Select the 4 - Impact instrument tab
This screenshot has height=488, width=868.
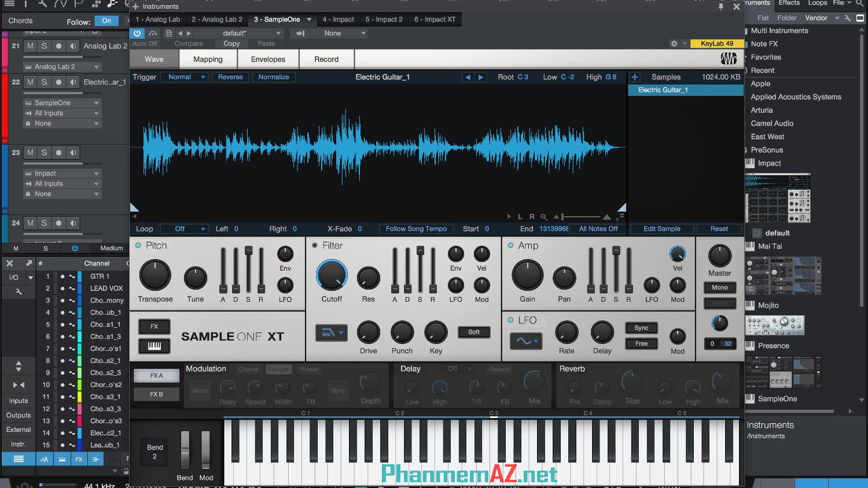tap(339, 19)
